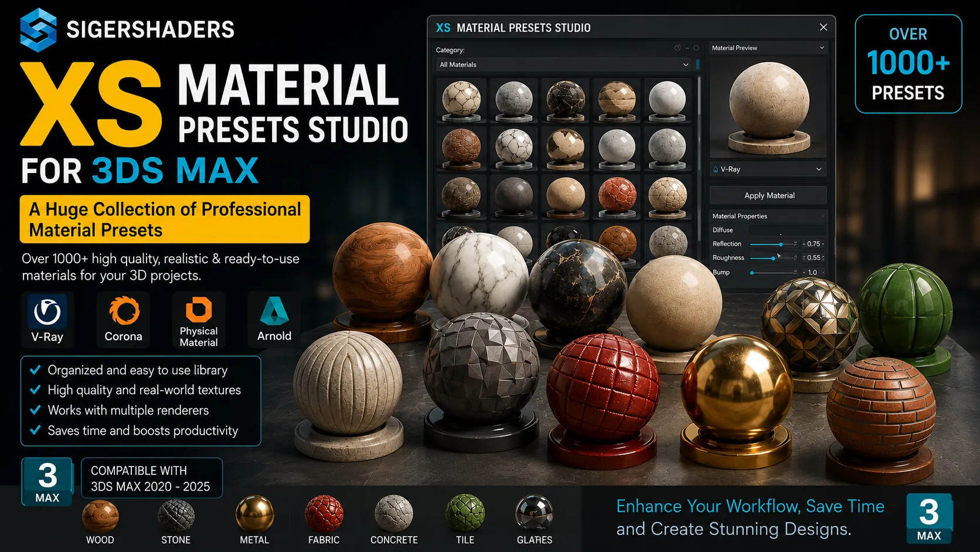Open the V-Ray renderer dropdown in the panel

pos(768,170)
